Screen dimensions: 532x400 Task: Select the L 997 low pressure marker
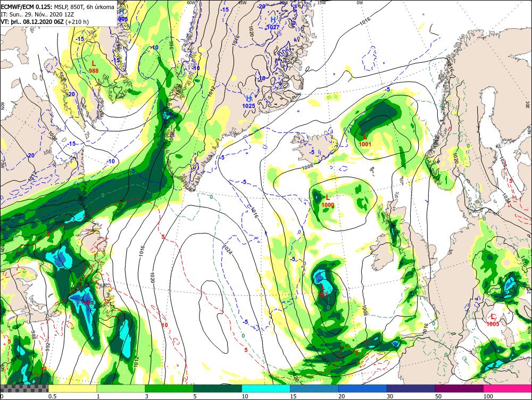click(323, 291)
